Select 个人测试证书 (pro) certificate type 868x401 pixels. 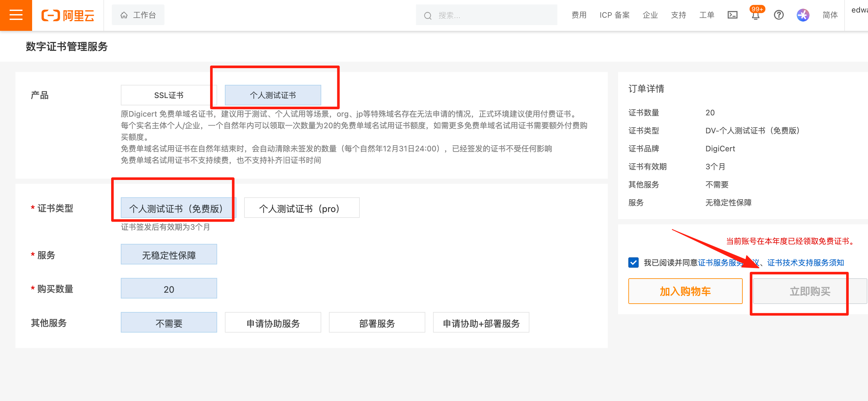click(302, 208)
